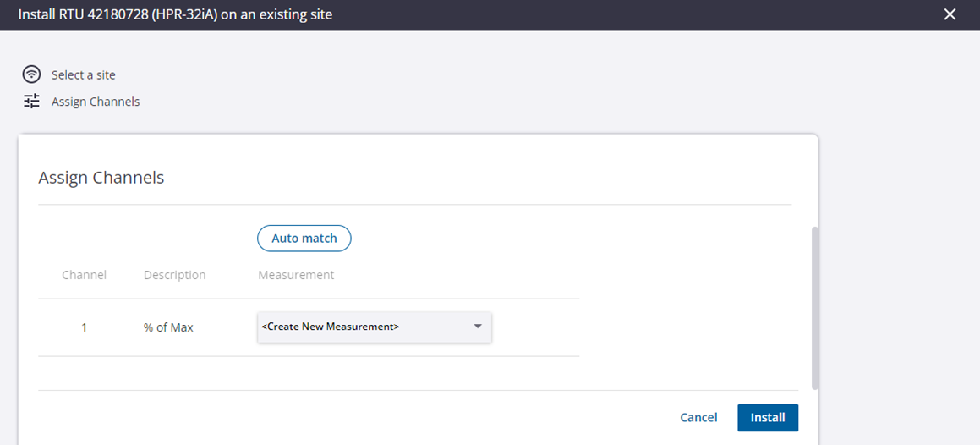Select the Description column header
Image resolution: width=980 pixels, height=445 pixels.
[x=174, y=275]
